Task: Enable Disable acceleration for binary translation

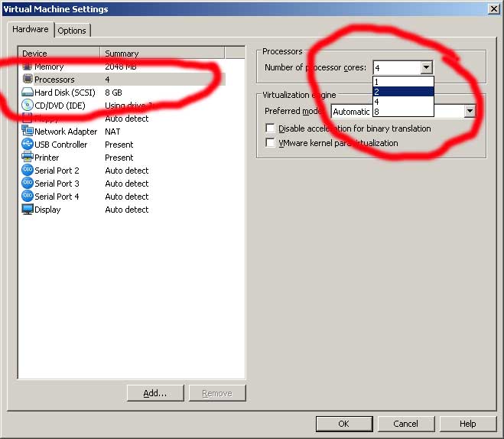Action: [x=270, y=128]
